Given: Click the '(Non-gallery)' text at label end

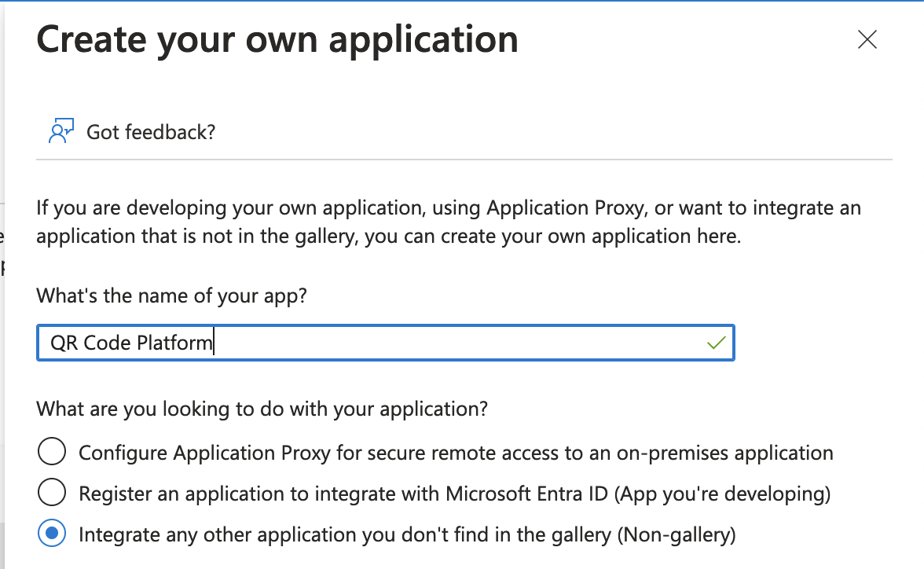Looking at the screenshot, I should click(676, 534).
